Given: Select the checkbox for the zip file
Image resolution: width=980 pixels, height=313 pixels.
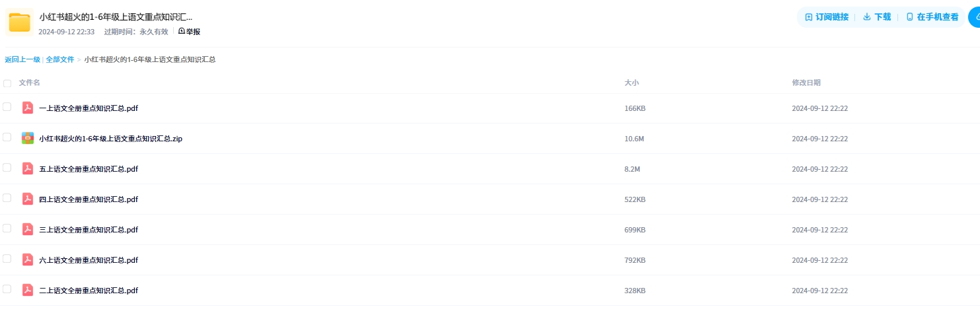Looking at the screenshot, I should point(7,137).
